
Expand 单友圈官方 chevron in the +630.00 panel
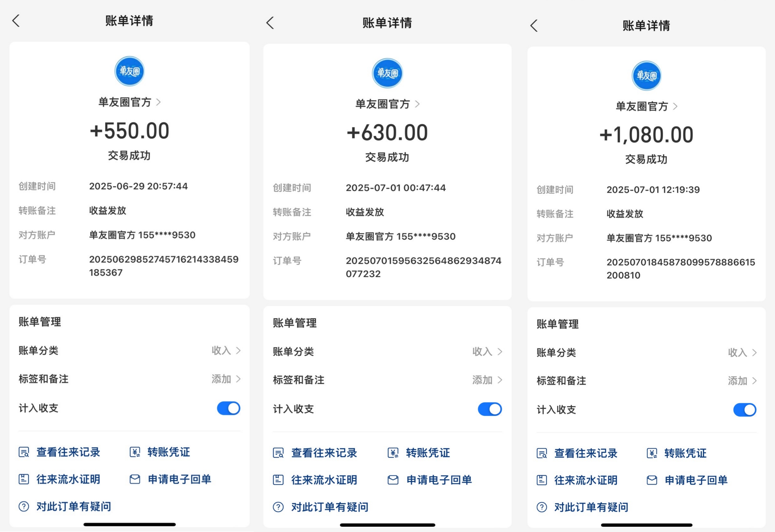point(417,104)
